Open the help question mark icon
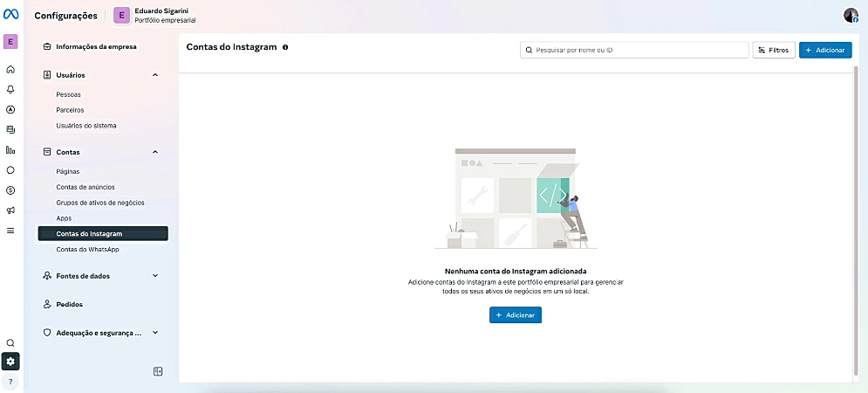This screenshot has width=868, height=393. [10, 382]
